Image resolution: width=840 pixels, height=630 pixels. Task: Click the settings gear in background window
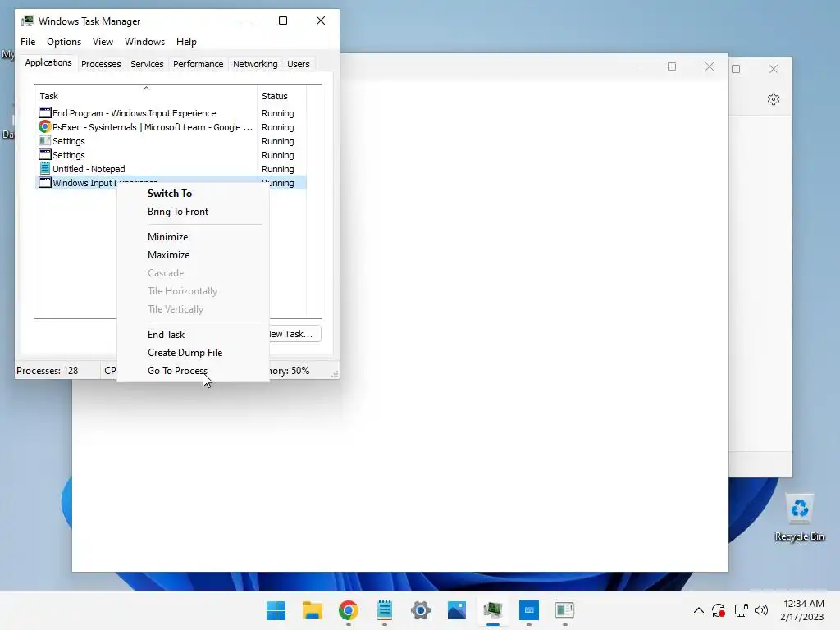tap(773, 99)
